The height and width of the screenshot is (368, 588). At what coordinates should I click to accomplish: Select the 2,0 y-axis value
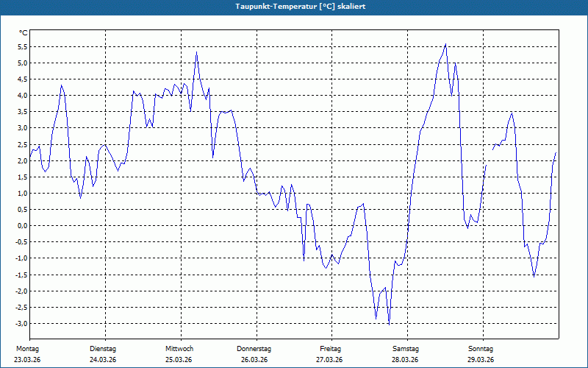pos(23,160)
